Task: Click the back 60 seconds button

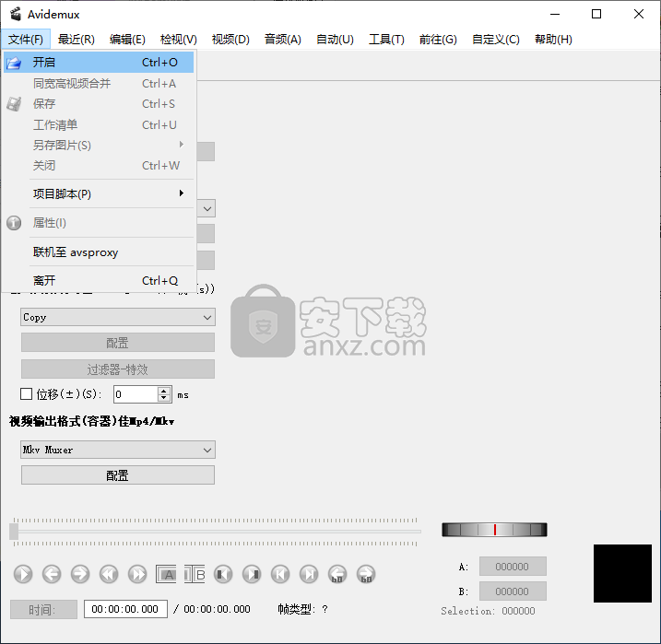Action: [337, 574]
